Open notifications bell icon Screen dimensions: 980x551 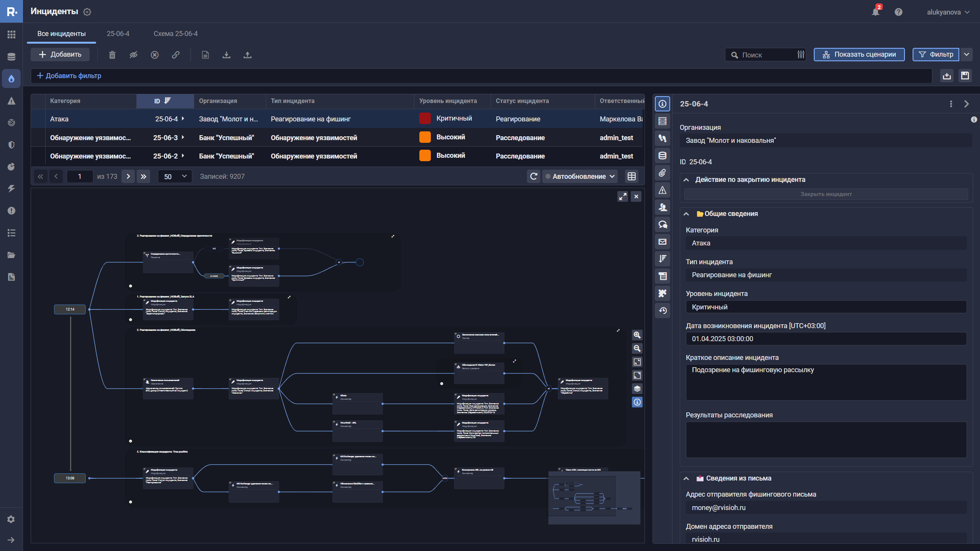pyautogui.click(x=875, y=12)
